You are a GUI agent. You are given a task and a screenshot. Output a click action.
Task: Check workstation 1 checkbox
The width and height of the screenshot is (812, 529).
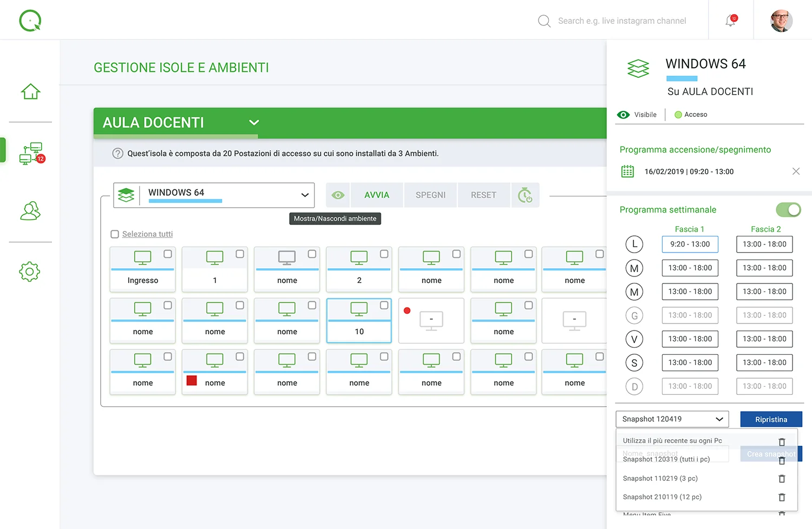[240, 254]
